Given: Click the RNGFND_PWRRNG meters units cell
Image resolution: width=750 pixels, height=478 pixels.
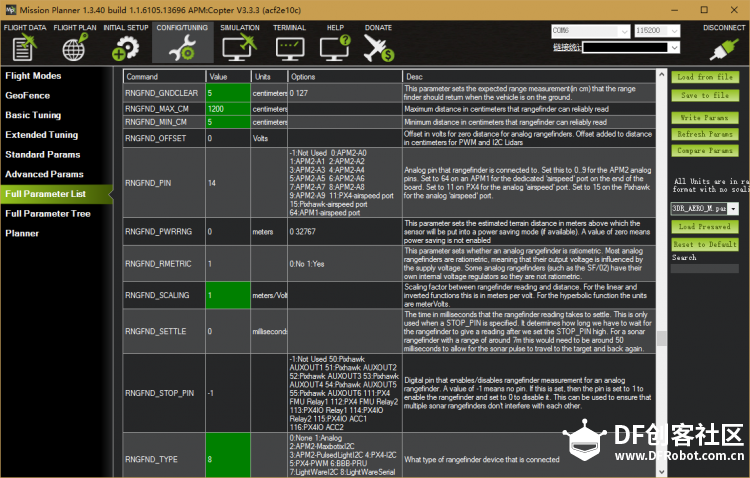Looking at the screenshot, I should [269, 232].
